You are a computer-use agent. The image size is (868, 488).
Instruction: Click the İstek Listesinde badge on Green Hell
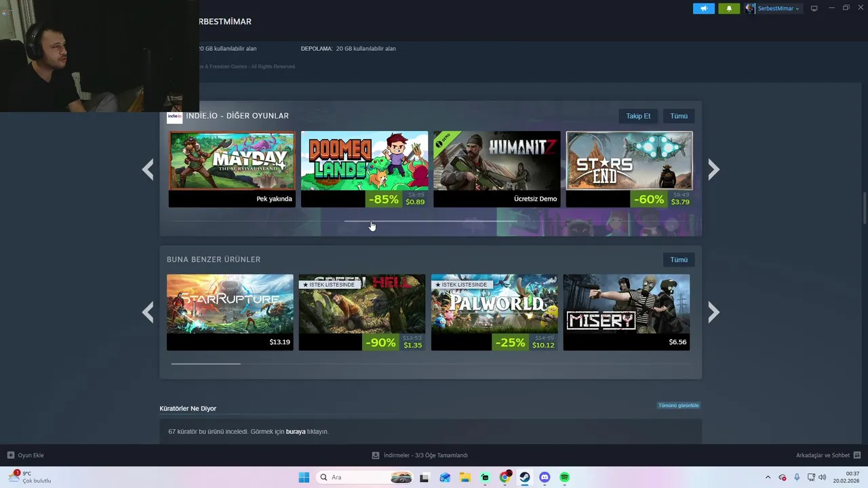329,285
